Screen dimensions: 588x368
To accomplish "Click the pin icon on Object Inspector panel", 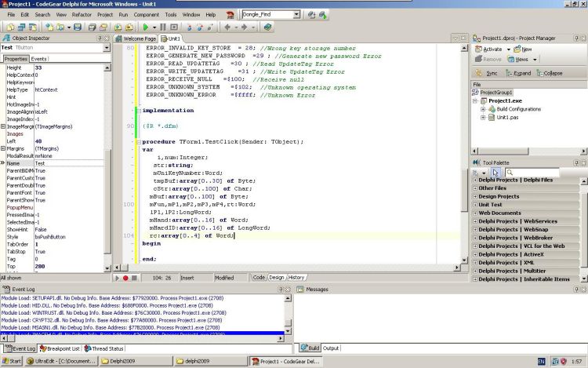I will [100, 38].
